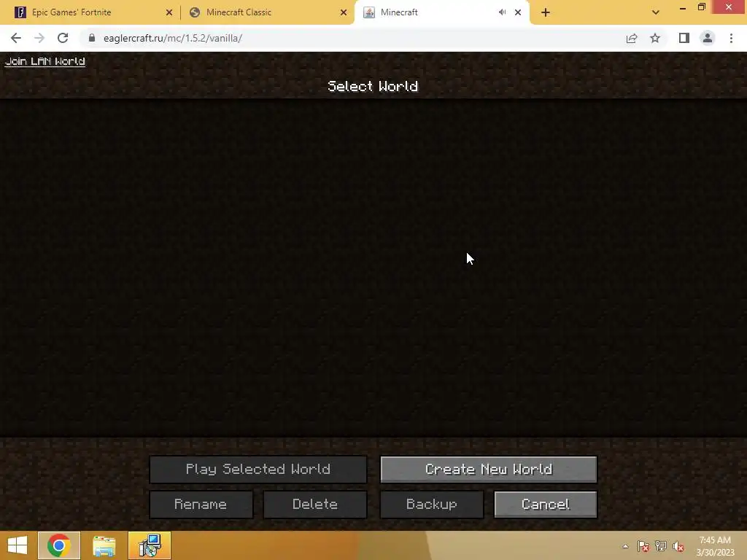Restore down the Chrome window
The width and height of the screenshot is (747, 560).
(x=702, y=7)
